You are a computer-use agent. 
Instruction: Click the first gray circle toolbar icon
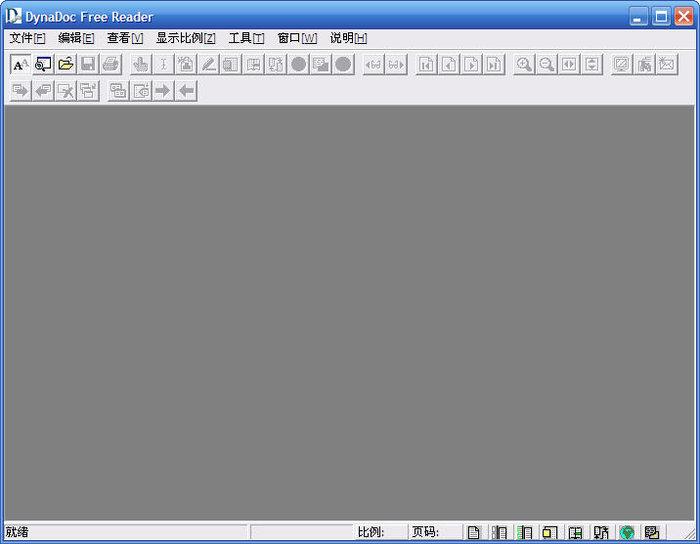[298, 65]
